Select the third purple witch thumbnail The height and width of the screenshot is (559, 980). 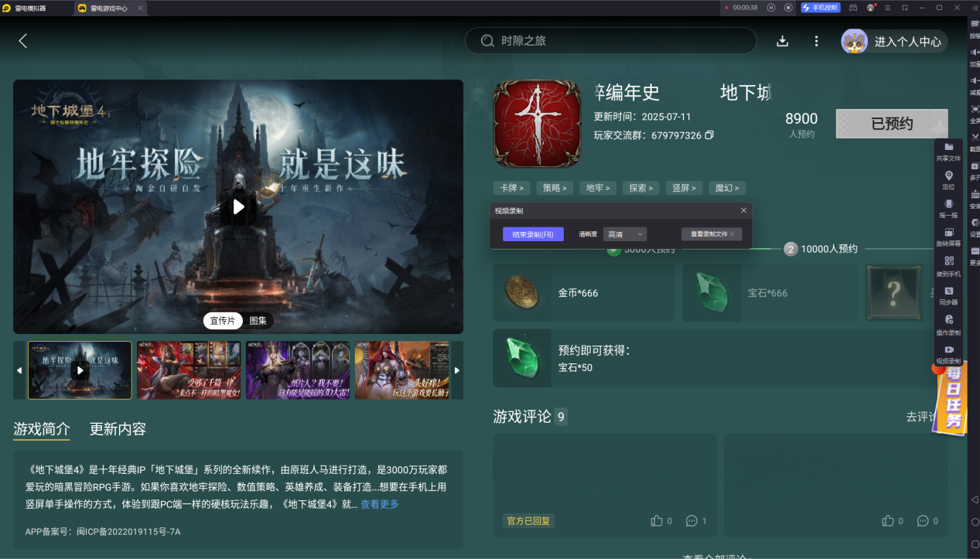298,370
